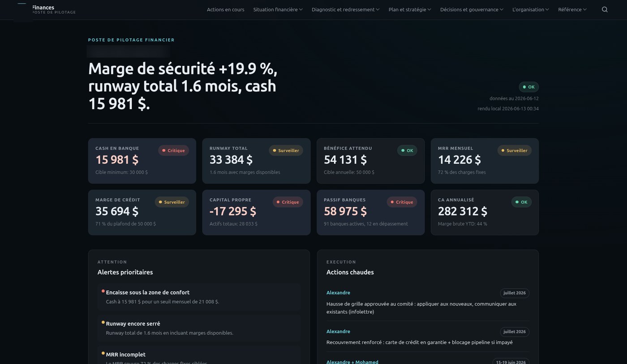627x364 pixels.
Task: Open Actions en cours menu item
Action: 225,9
